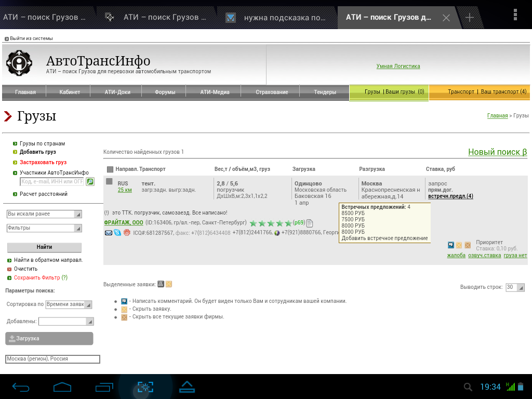
Task: Open the АТИ-Медиа menu item
Action: point(215,92)
